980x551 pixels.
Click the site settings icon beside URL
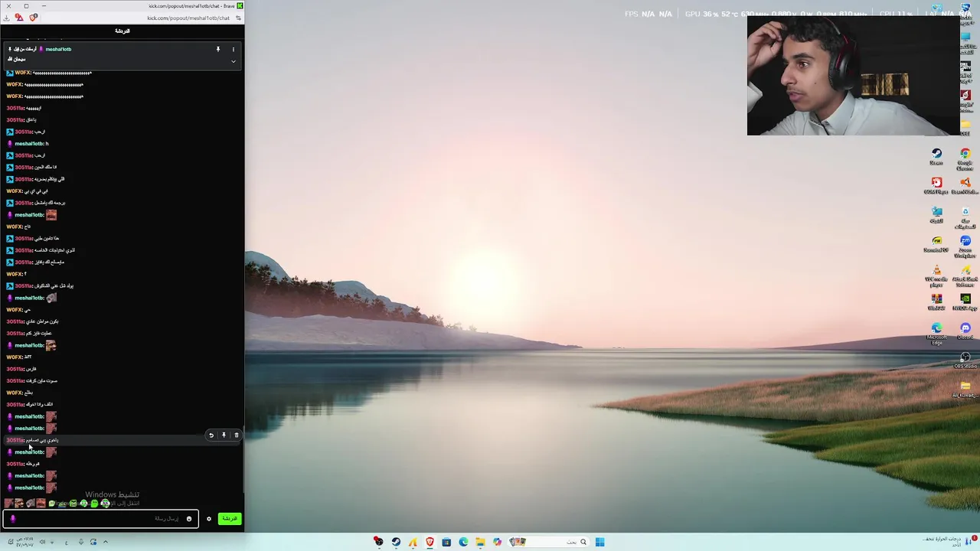(238, 18)
